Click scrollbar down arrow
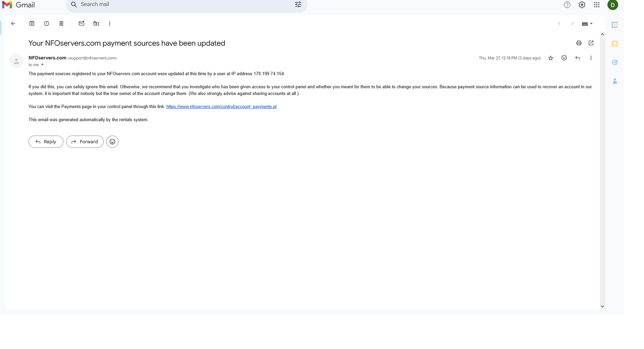The height and width of the screenshot is (349, 644). pyautogui.click(x=602, y=306)
